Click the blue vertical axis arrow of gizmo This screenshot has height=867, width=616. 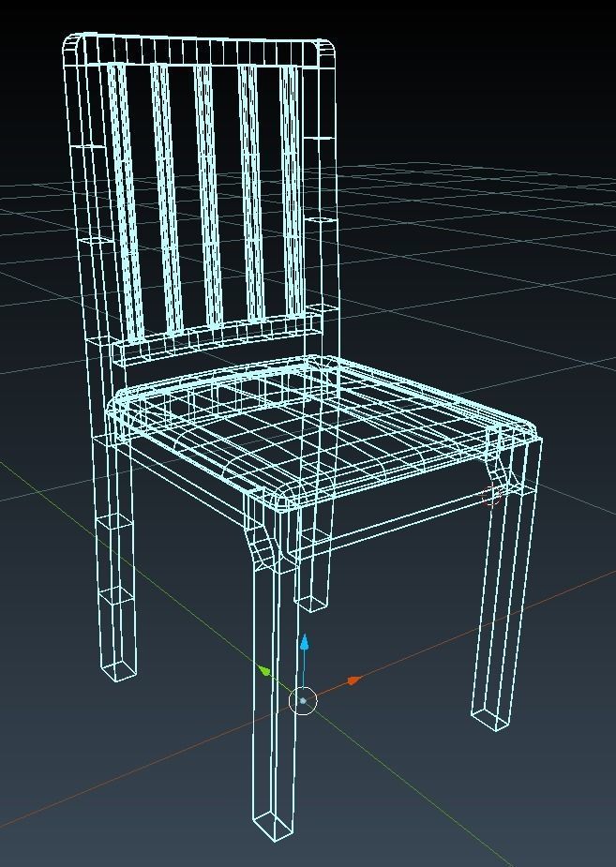[x=304, y=644]
